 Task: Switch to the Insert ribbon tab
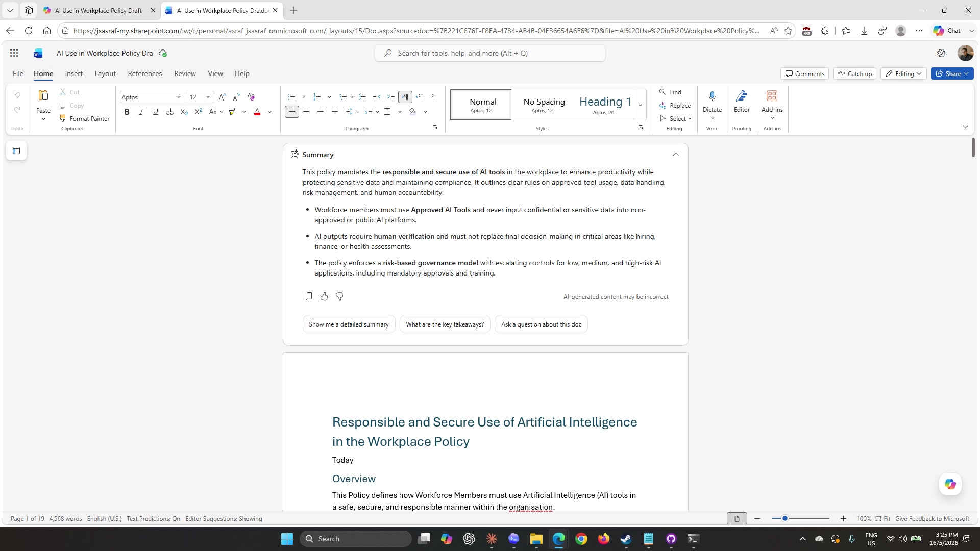[73, 73]
